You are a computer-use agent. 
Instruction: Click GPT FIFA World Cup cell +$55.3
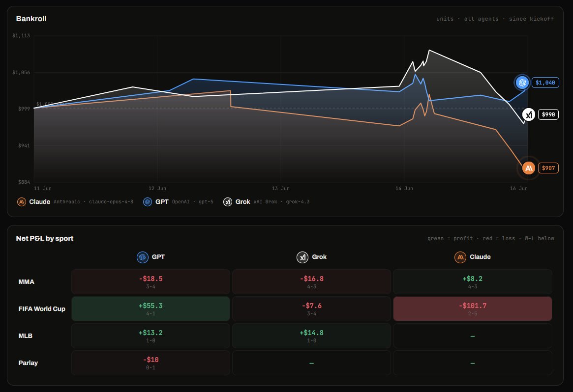(151, 309)
